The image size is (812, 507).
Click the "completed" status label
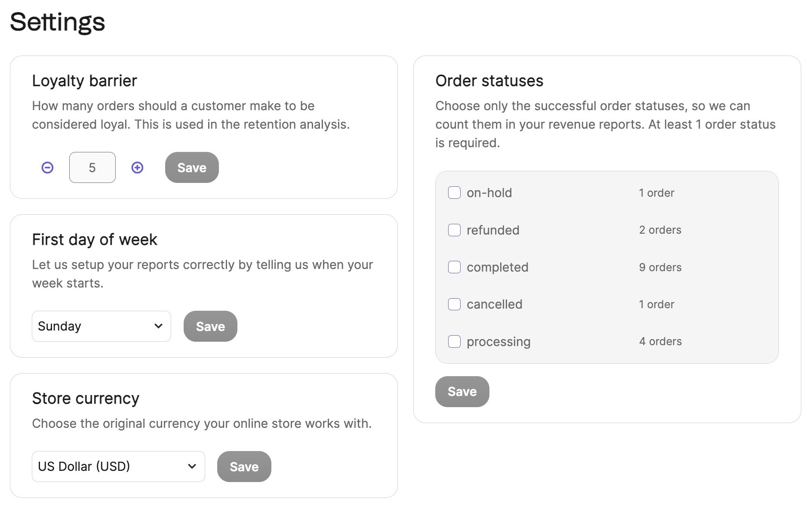tap(497, 267)
